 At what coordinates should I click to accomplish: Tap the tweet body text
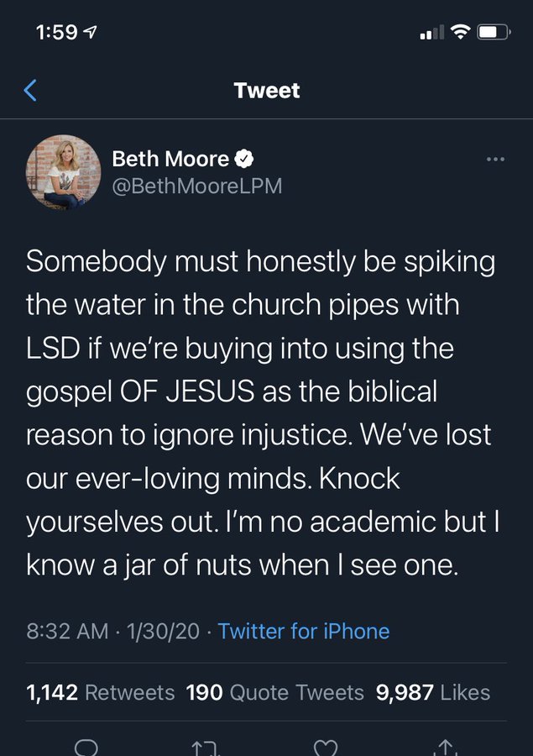coord(260,412)
